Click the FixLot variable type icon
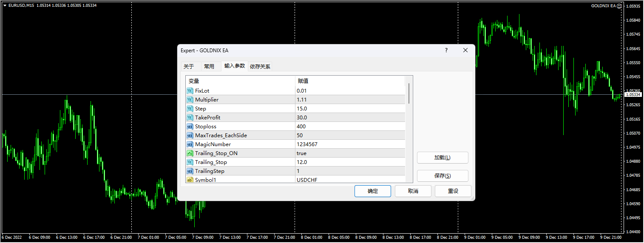Image resolution: width=644 pixels, height=243 pixels. (x=190, y=90)
